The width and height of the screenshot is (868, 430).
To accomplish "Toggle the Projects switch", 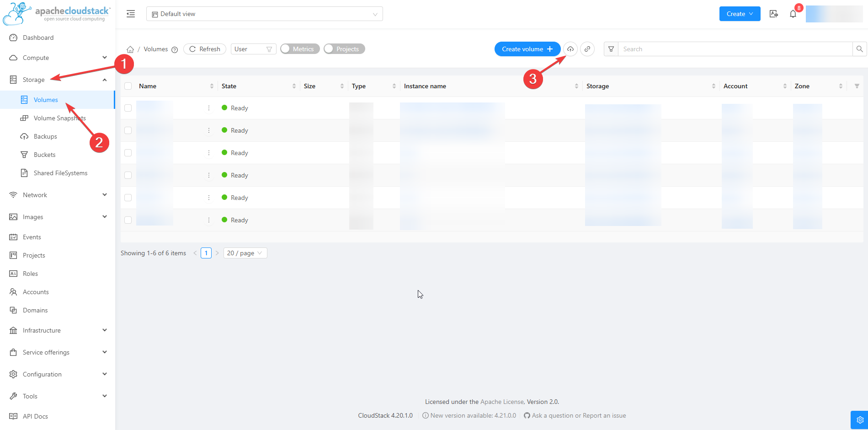I will [x=344, y=49].
